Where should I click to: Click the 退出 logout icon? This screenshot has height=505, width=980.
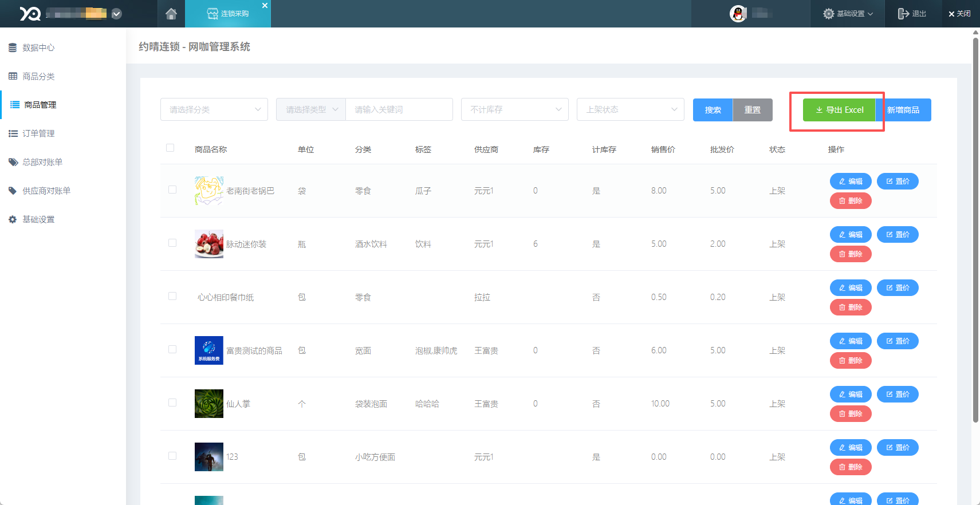coord(903,14)
